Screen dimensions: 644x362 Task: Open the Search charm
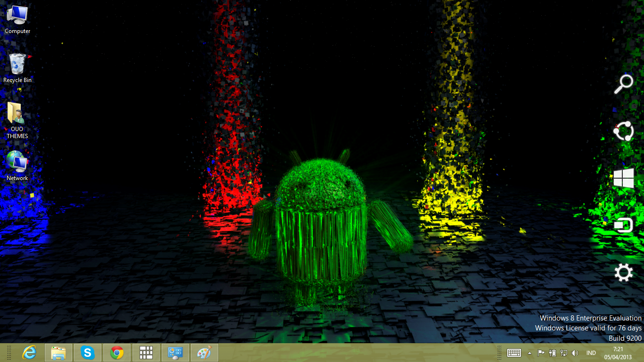[624, 84]
